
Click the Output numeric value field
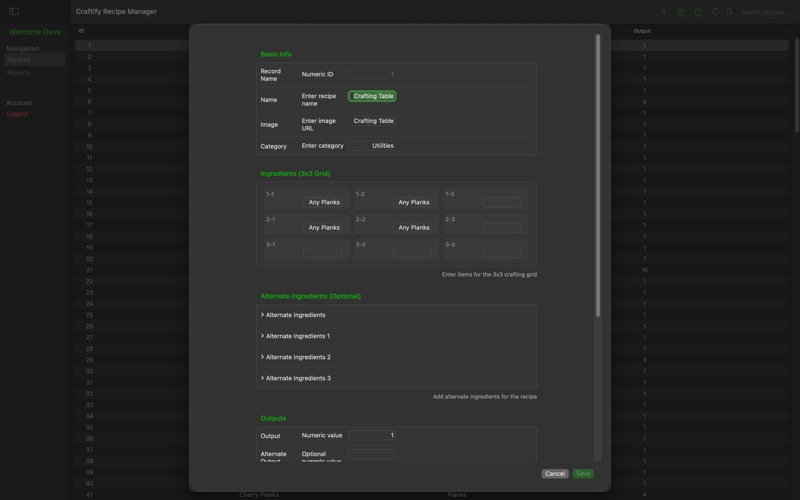click(372, 435)
